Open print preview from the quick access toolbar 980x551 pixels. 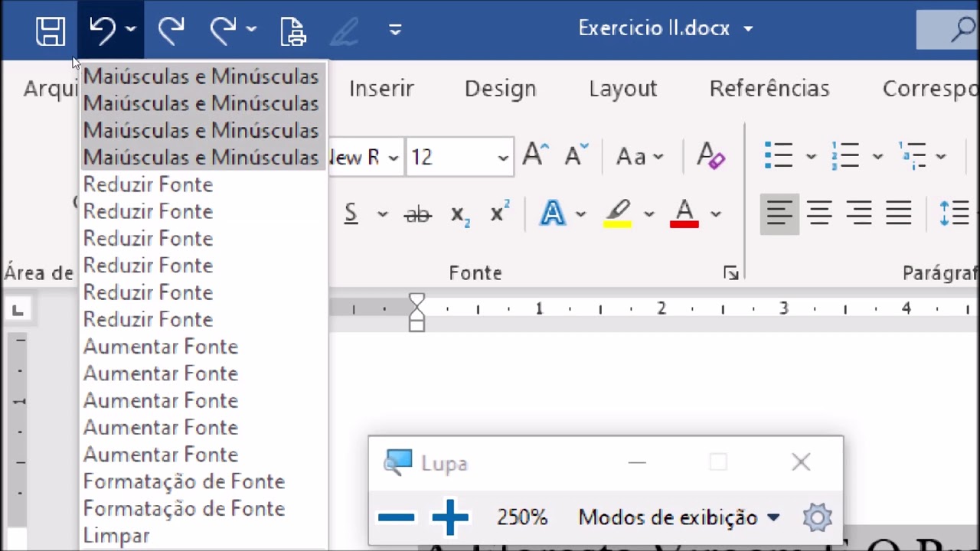coord(293,31)
